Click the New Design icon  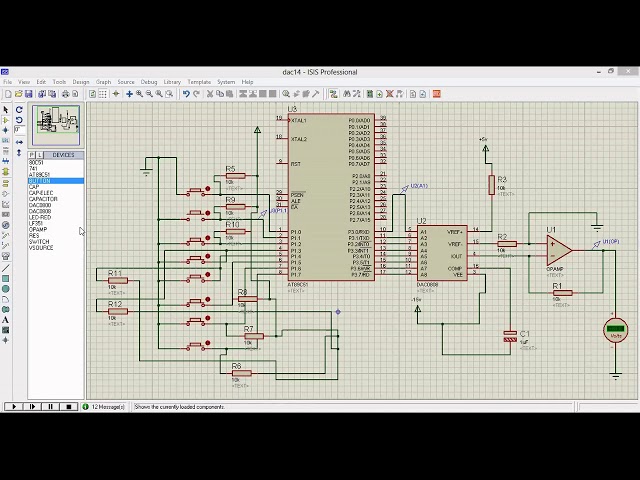tap(8, 94)
